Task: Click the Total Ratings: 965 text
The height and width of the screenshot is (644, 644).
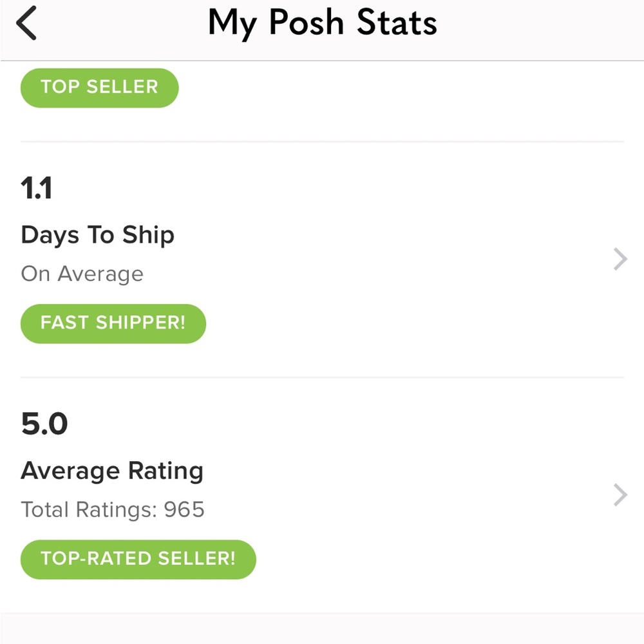Action: click(x=113, y=510)
